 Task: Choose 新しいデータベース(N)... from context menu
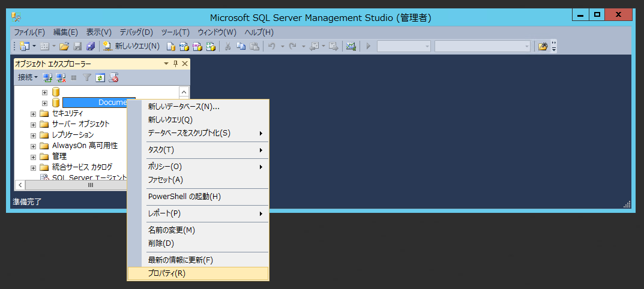click(198, 107)
